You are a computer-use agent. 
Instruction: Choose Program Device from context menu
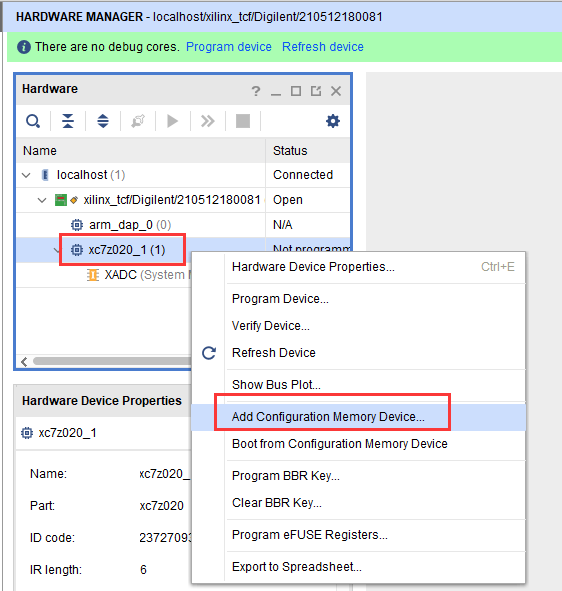click(x=358, y=299)
